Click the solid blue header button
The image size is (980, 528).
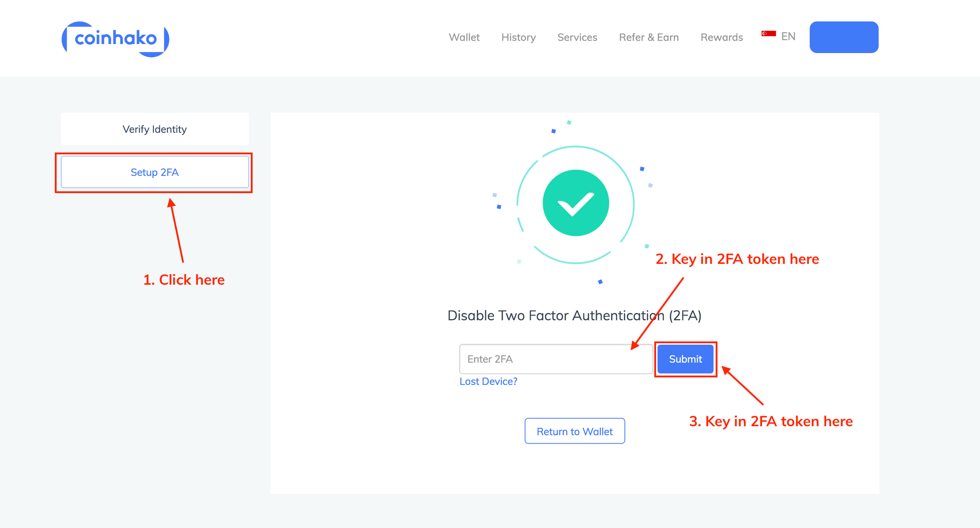844,37
